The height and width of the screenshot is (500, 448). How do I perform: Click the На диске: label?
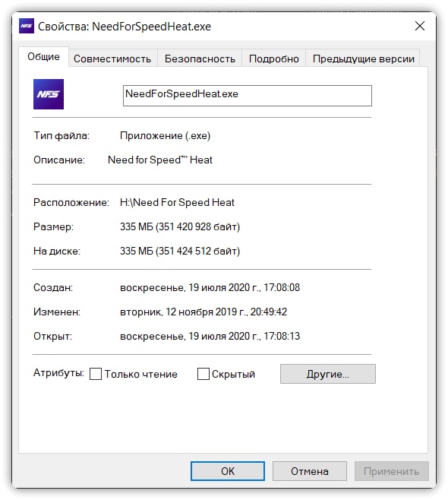(x=57, y=251)
